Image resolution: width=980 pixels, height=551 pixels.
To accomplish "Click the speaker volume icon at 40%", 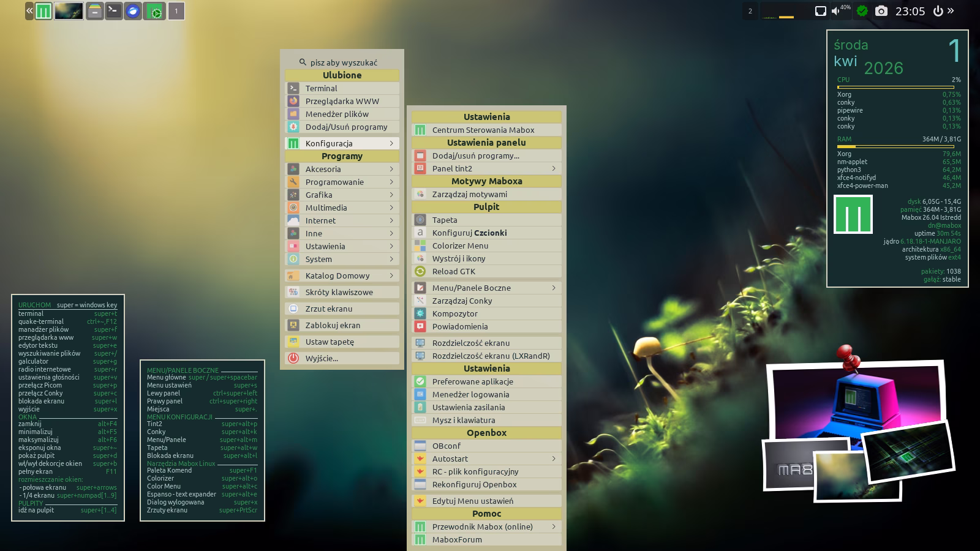I will pos(836,11).
